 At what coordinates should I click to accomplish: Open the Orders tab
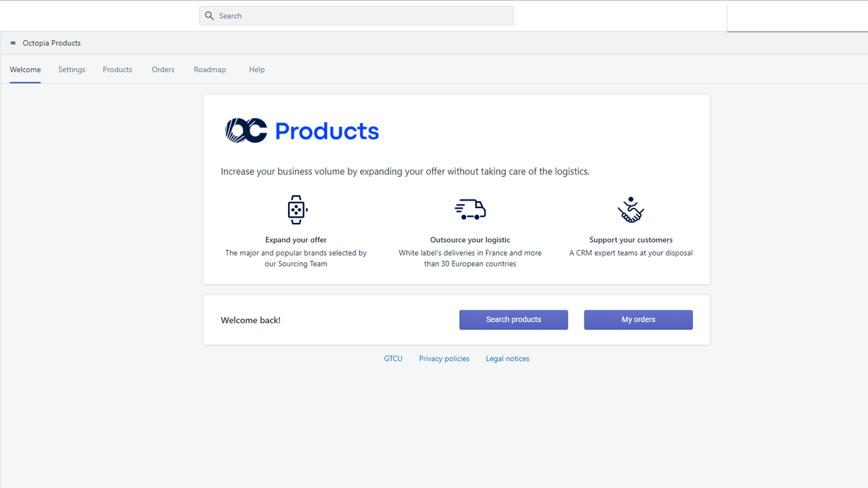pyautogui.click(x=163, y=70)
